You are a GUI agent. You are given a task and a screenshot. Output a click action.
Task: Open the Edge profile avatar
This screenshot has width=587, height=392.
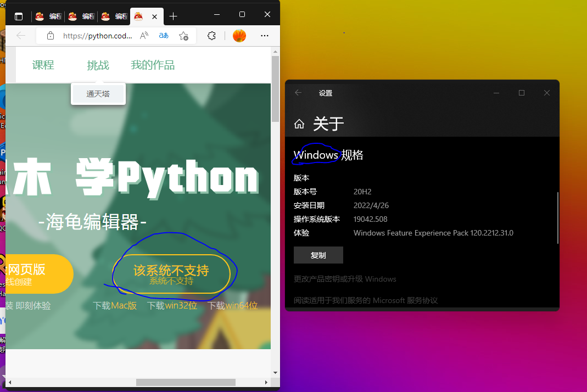(x=239, y=36)
